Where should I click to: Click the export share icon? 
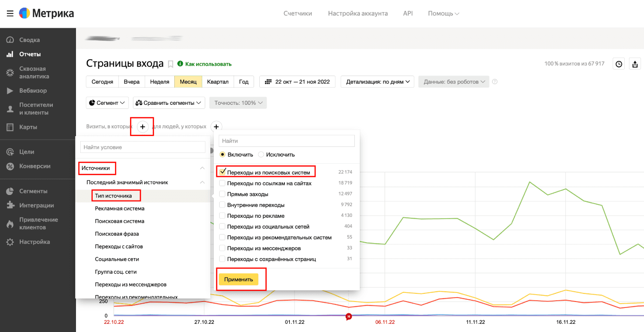click(635, 64)
